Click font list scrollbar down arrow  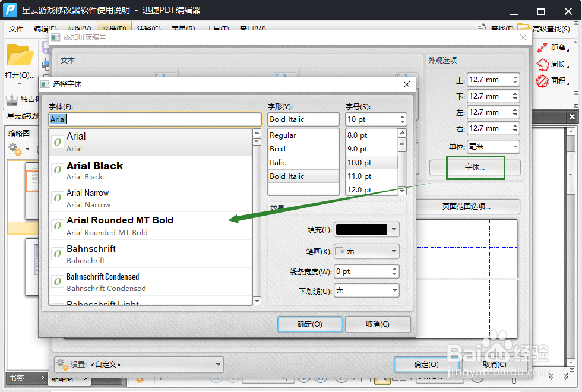tap(257, 301)
